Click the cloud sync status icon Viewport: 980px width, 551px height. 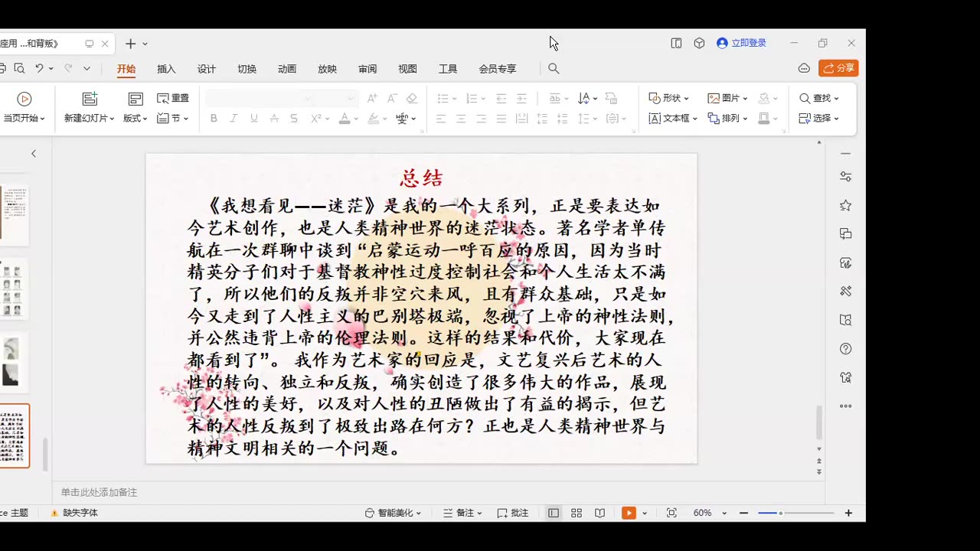pyautogui.click(x=804, y=68)
